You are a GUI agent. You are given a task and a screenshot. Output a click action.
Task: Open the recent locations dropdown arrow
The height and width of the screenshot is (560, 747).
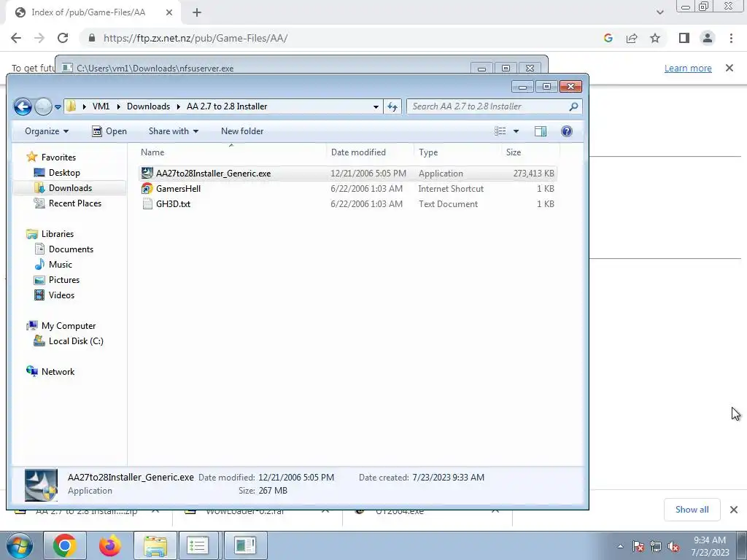point(58,107)
